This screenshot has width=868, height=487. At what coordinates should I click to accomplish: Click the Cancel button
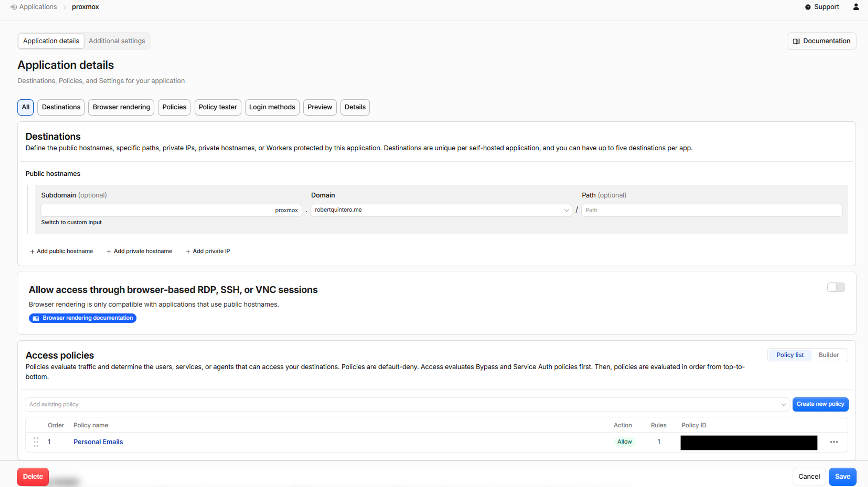pyautogui.click(x=809, y=477)
